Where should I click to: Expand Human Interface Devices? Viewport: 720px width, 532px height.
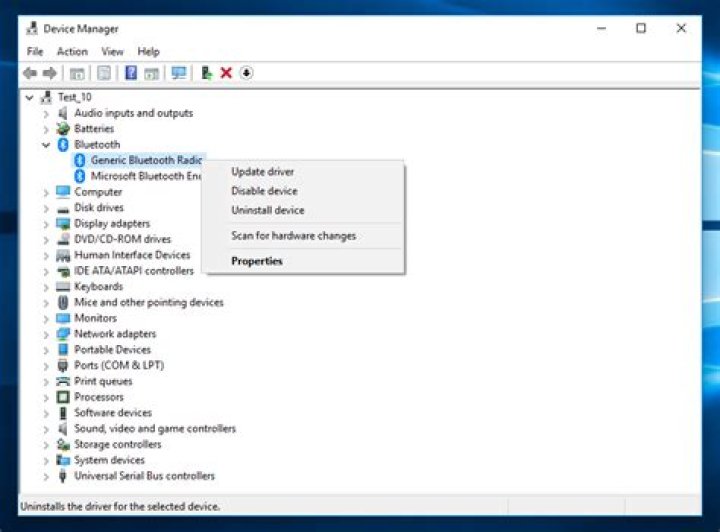(x=46, y=255)
